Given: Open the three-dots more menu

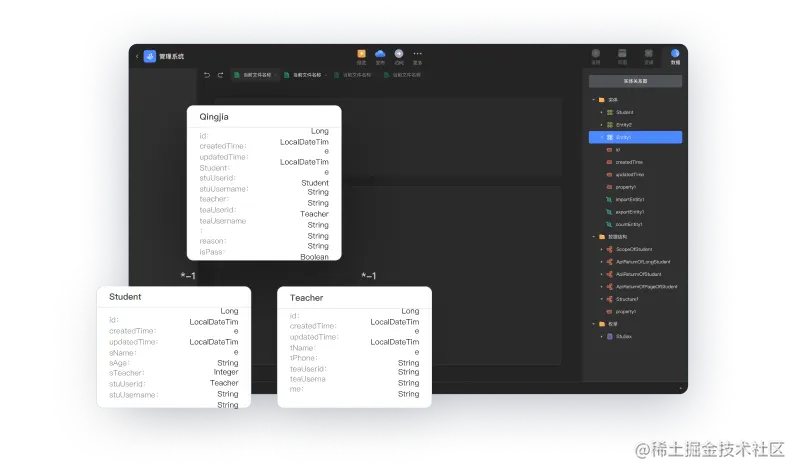Looking at the screenshot, I should coord(417,54).
